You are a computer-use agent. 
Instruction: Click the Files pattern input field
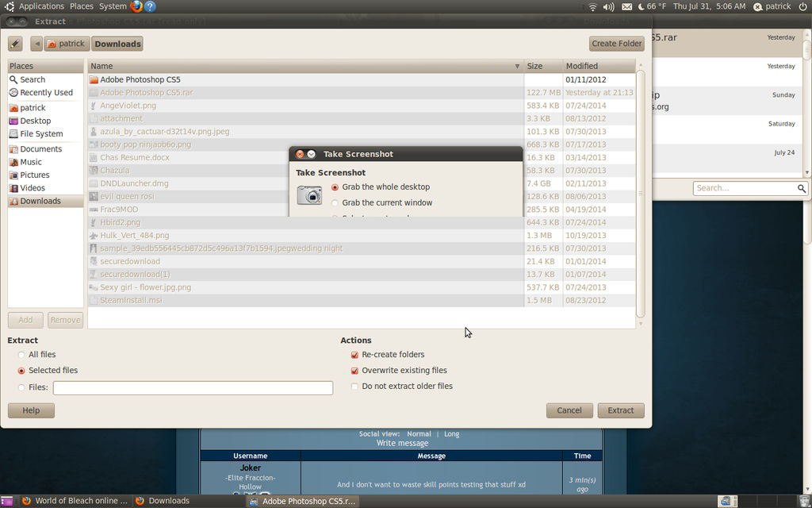[193, 387]
